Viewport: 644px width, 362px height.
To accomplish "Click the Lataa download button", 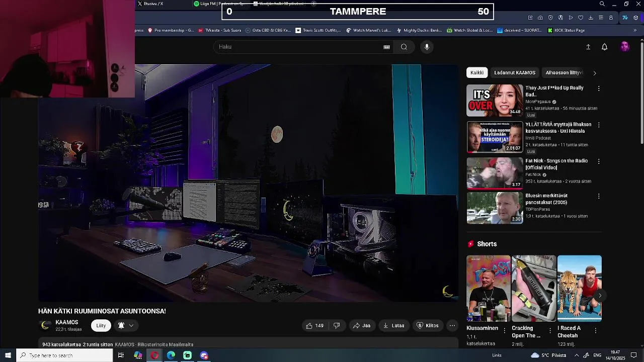I will [x=393, y=325].
